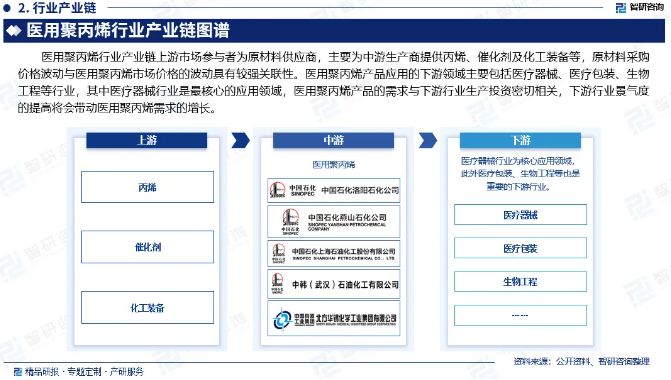Image resolution: width=671 pixels, height=380 pixels.
Task: Click the 化工装备 box
Action: point(147,308)
